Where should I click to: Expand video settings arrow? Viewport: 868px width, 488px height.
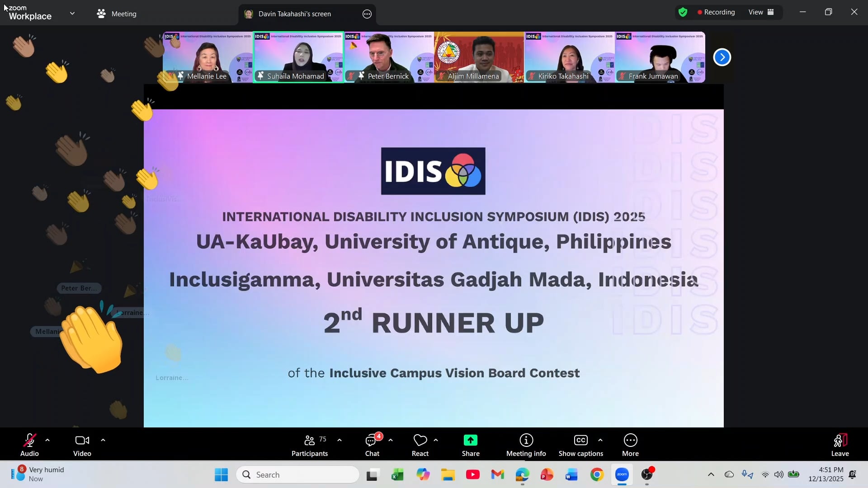(103, 440)
